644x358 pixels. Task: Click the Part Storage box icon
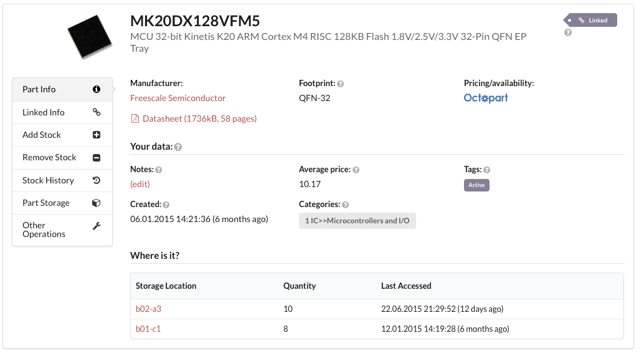pyautogui.click(x=97, y=203)
